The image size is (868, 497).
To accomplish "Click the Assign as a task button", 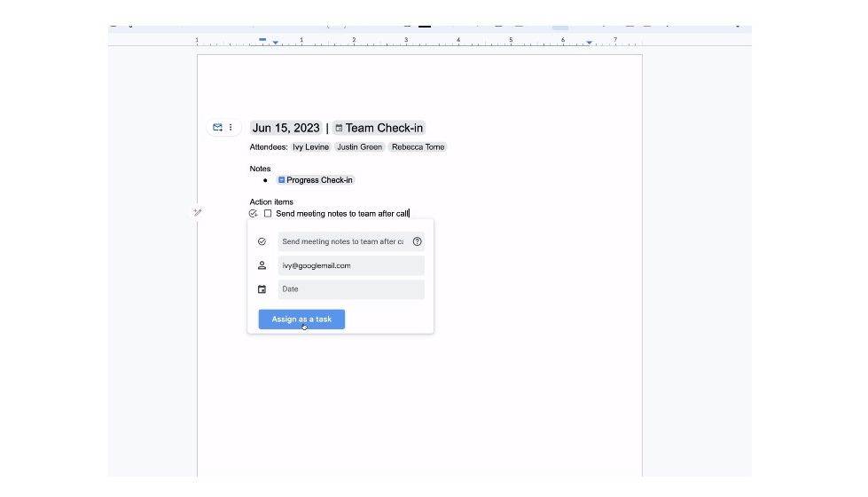I will 301,319.
